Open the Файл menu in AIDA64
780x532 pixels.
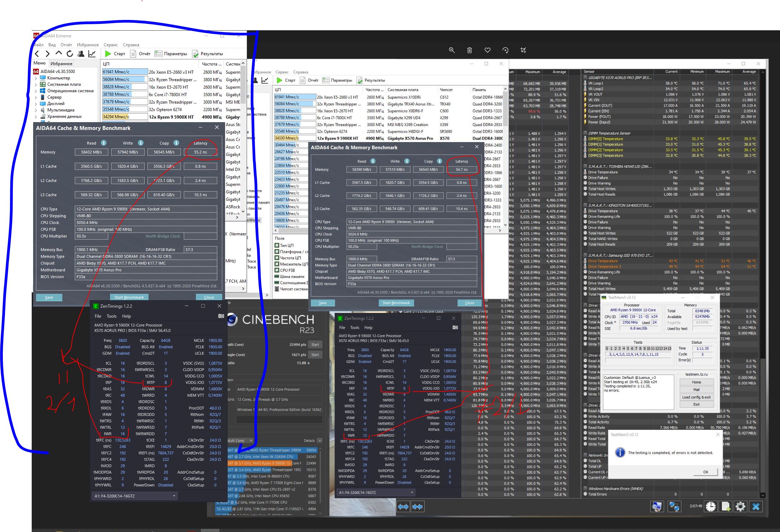pyautogui.click(x=38, y=45)
